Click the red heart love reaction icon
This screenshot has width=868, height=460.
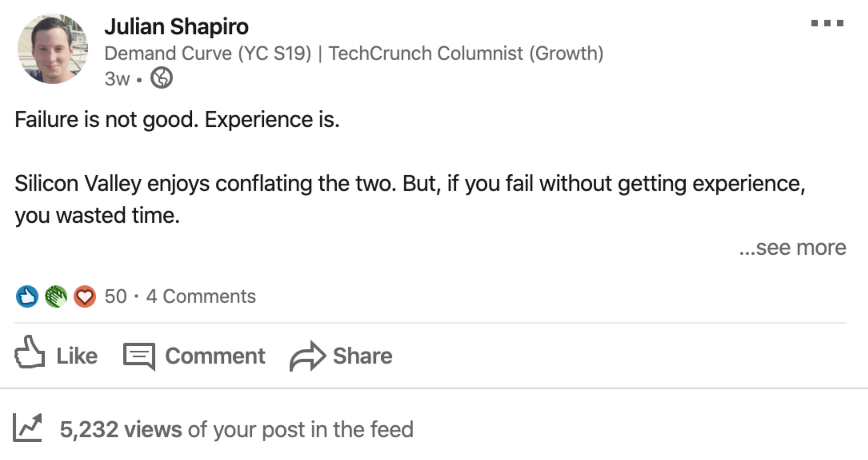(x=85, y=296)
